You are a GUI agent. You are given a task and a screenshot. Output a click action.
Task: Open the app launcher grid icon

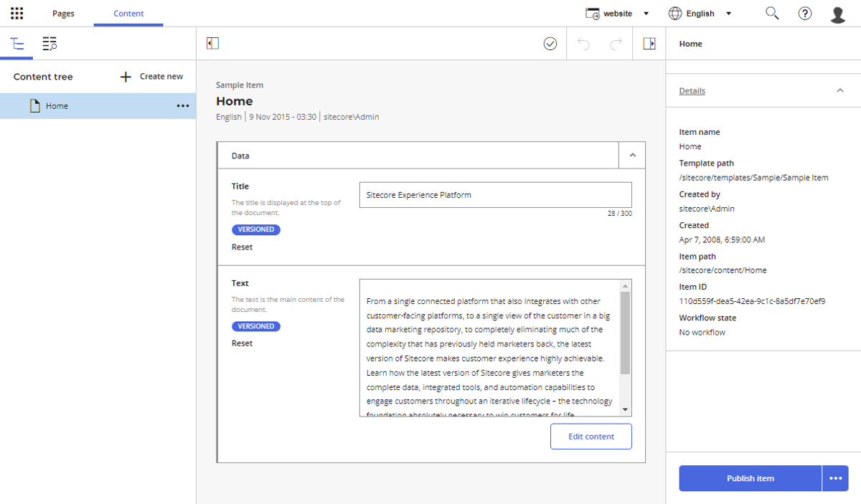(x=17, y=14)
